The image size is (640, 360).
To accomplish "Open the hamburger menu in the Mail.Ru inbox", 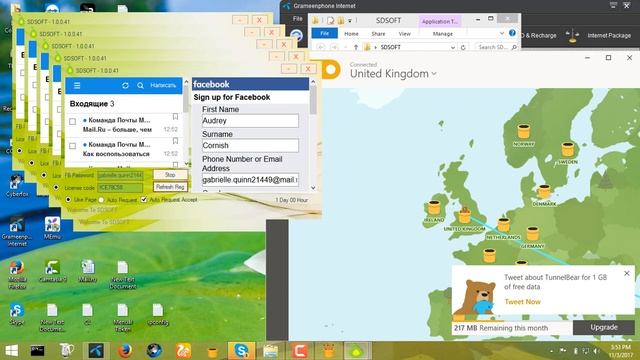I will 77,85.
